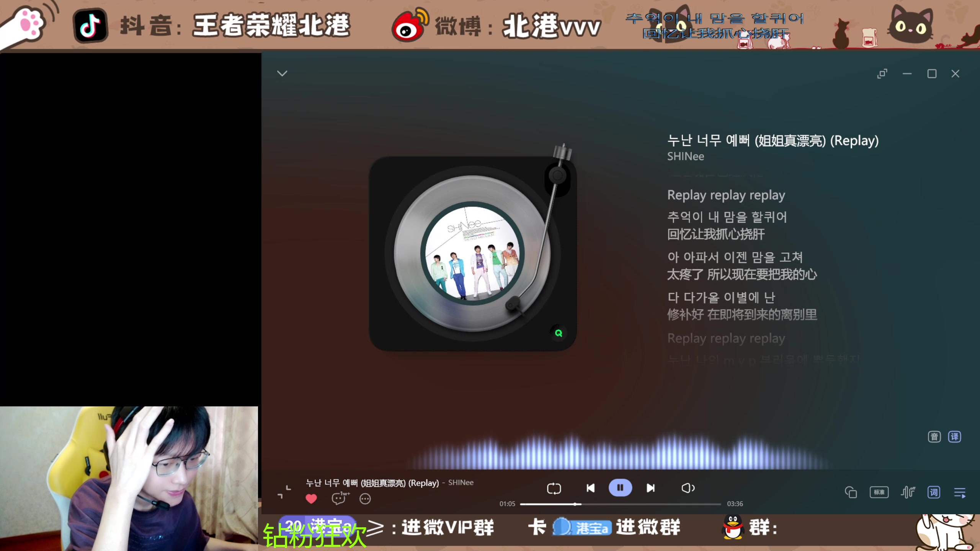Click the TikTok logo in stream banner
Image resolution: width=980 pixels, height=551 pixels.
point(90,26)
